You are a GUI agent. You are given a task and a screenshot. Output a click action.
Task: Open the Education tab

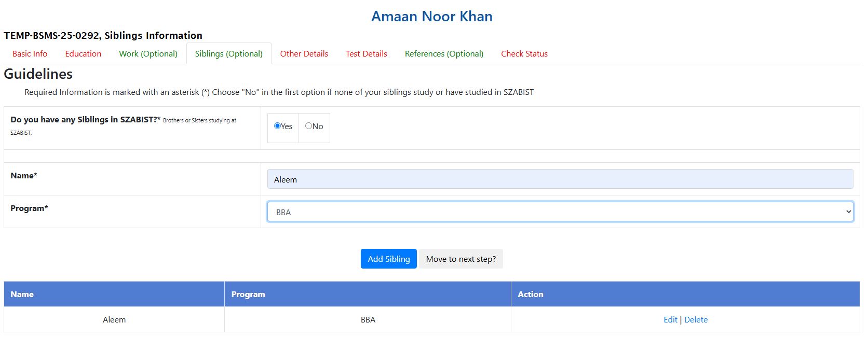[x=83, y=53]
